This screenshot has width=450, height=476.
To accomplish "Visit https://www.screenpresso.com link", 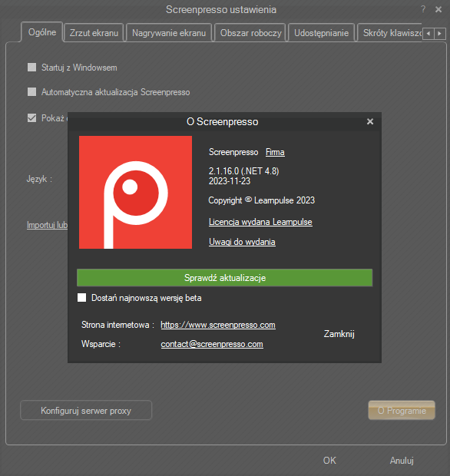I will tap(218, 325).
